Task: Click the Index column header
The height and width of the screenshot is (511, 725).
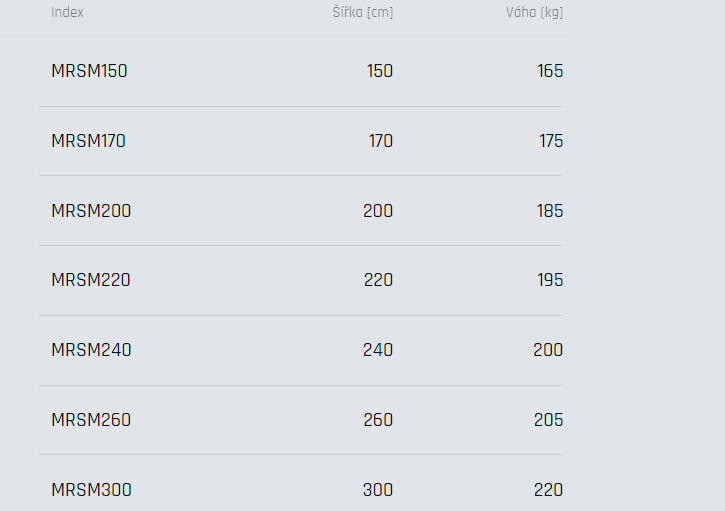Action: (x=67, y=12)
